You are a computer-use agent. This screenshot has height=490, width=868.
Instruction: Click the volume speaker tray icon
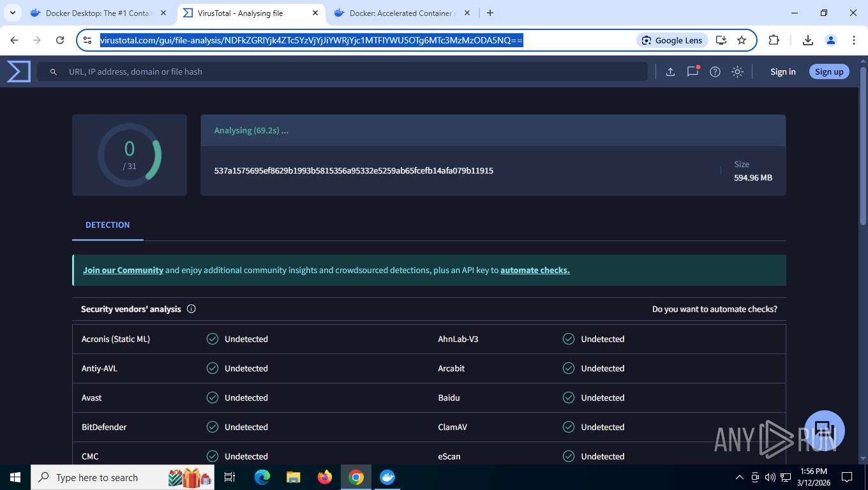[x=770, y=477]
